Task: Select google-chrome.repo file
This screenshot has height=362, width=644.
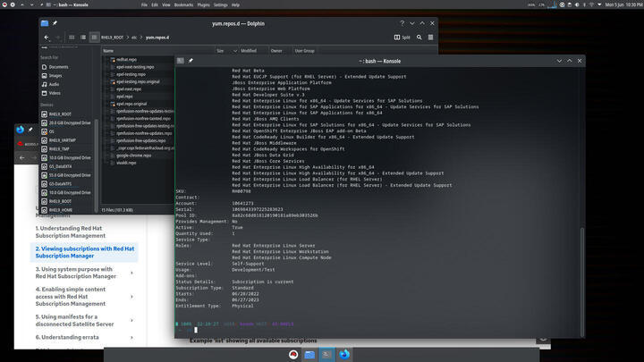Action: point(134,156)
